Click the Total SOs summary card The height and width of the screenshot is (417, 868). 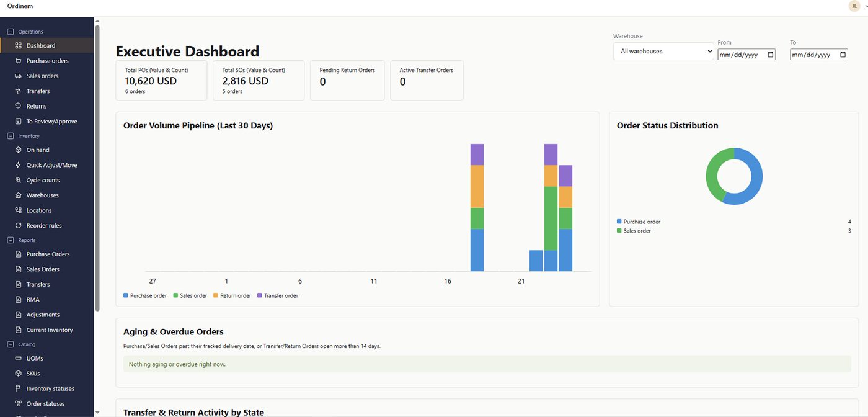[259, 80]
